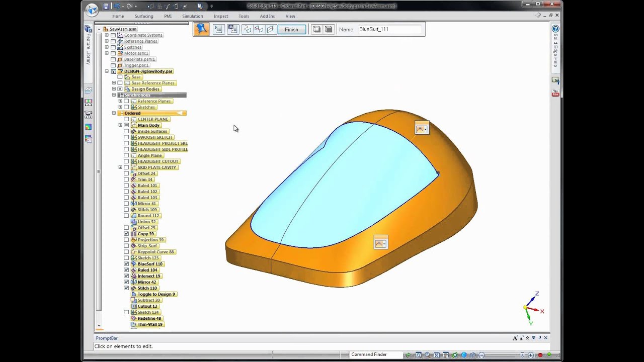This screenshot has height=362, width=644.
Task: Click lower curve edit handle on model
Action: pyautogui.click(x=381, y=244)
